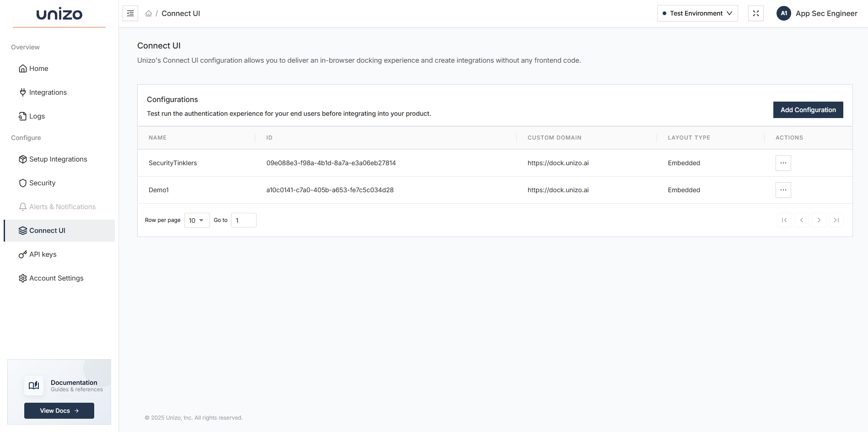The image size is (868, 432).
Task: Navigate to API keys in sidebar
Action: 43,254
